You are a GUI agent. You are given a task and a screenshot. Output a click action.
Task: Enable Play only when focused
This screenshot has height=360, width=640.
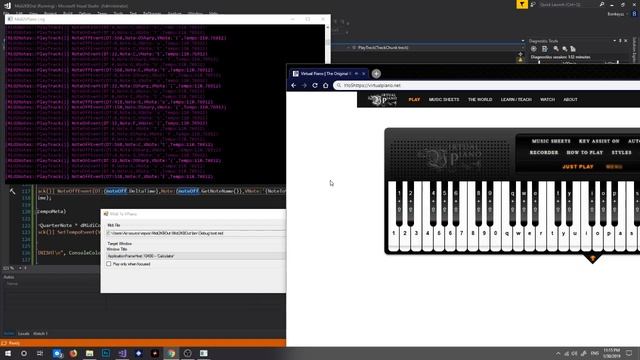pyautogui.click(x=109, y=264)
